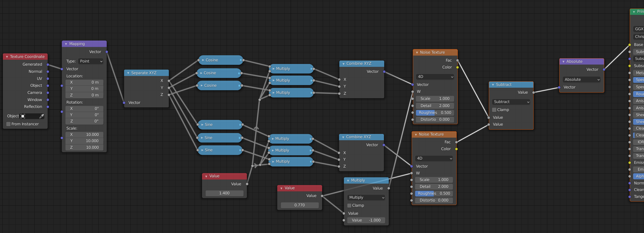This screenshot has width=644, height=233.
Task: Click the upper Noise Texture W input socket
Action: tap(413, 92)
